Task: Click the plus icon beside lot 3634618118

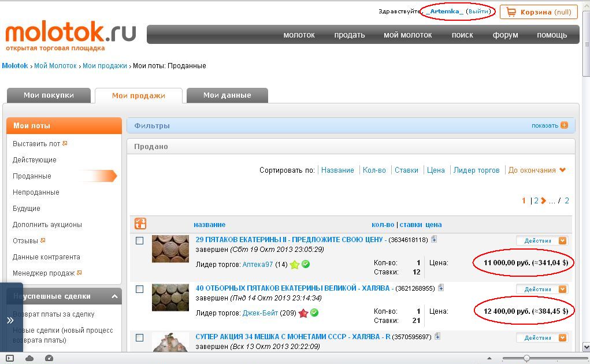Action: (434, 239)
